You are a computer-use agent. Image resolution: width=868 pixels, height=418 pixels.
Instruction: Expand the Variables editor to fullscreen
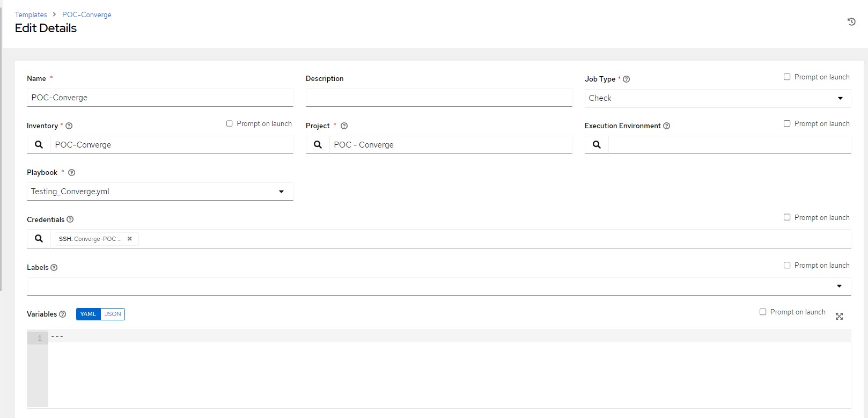tap(840, 317)
